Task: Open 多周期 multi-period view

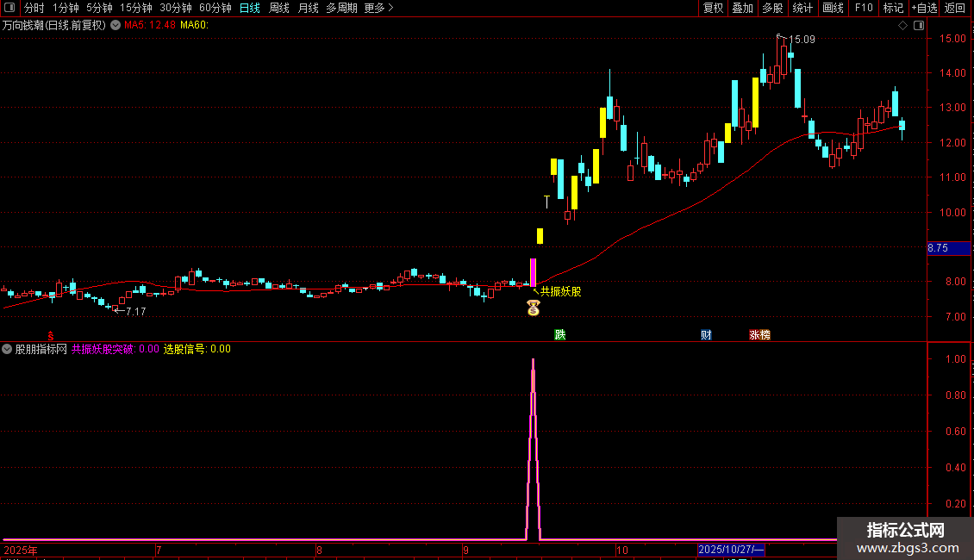Action: [341, 8]
